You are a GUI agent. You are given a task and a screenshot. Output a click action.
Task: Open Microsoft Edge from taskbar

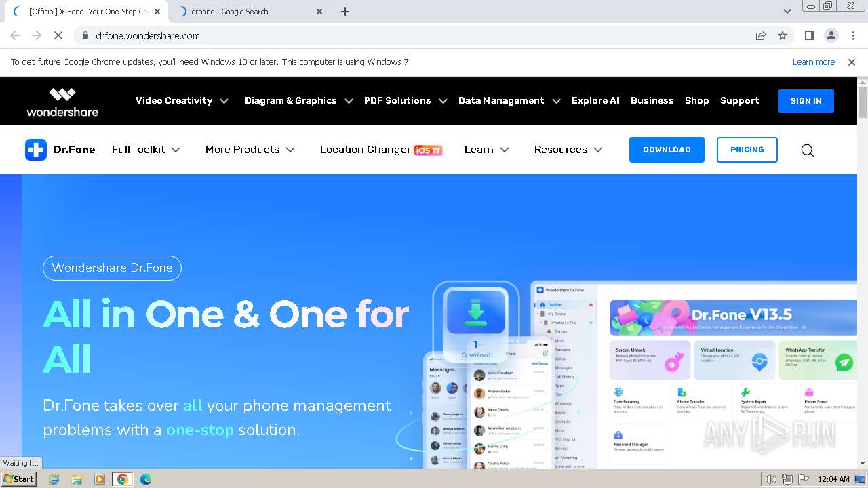coord(146,479)
